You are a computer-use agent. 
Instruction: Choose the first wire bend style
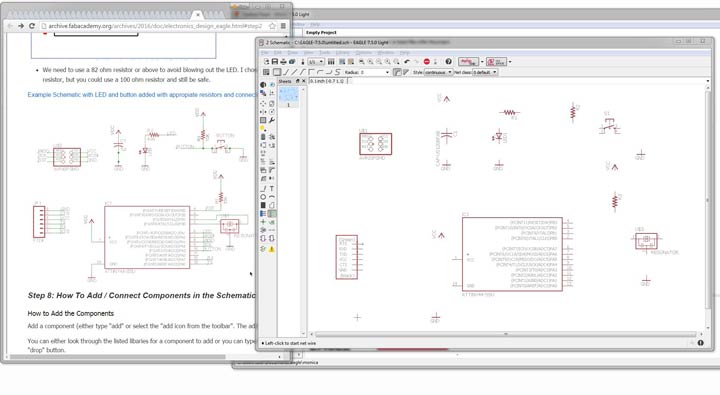277,72
